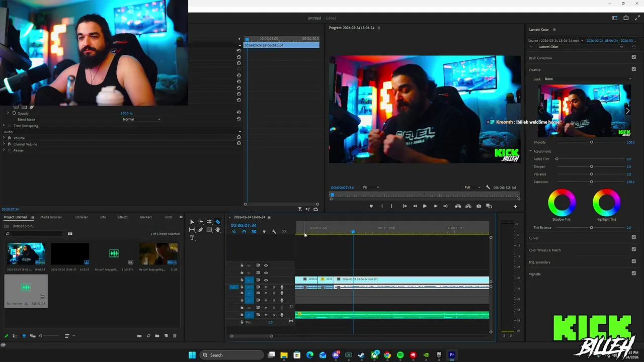The height and width of the screenshot is (362, 644).
Task: Switch to the Markers tab
Action: pyautogui.click(x=146, y=217)
